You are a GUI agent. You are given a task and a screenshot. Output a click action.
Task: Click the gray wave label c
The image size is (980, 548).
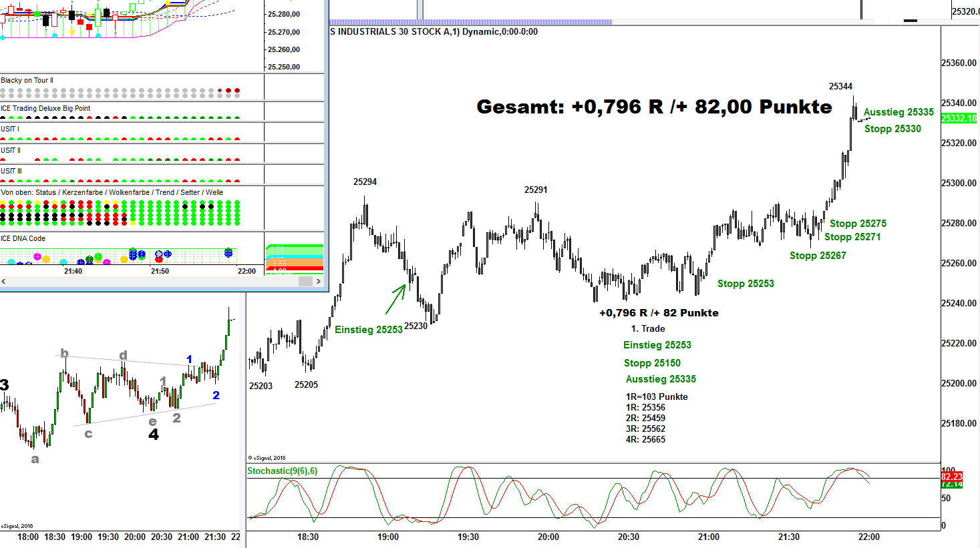(x=88, y=434)
